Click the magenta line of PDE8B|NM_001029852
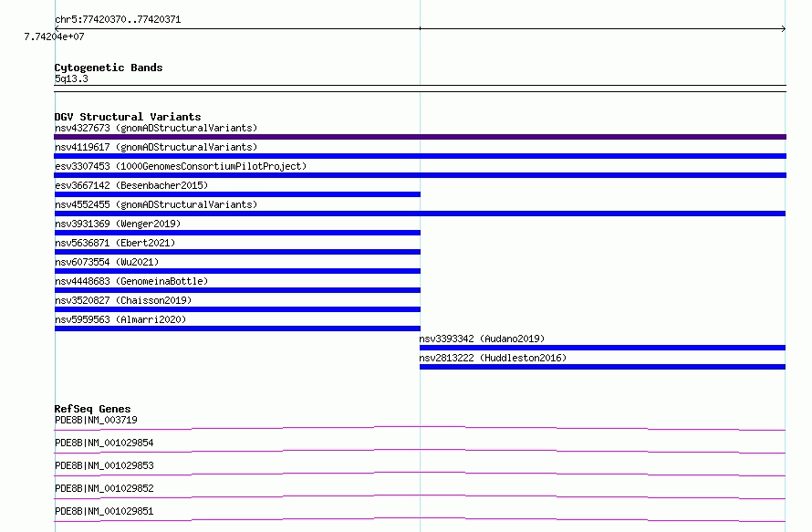This screenshot has width=812, height=532. (x=420, y=496)
